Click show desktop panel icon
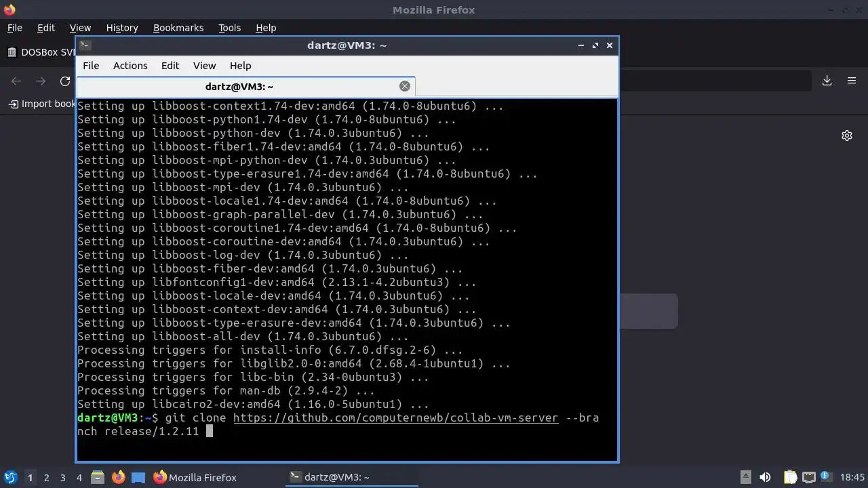Screen dimensions: 868x488 click(x=138, y=477)
